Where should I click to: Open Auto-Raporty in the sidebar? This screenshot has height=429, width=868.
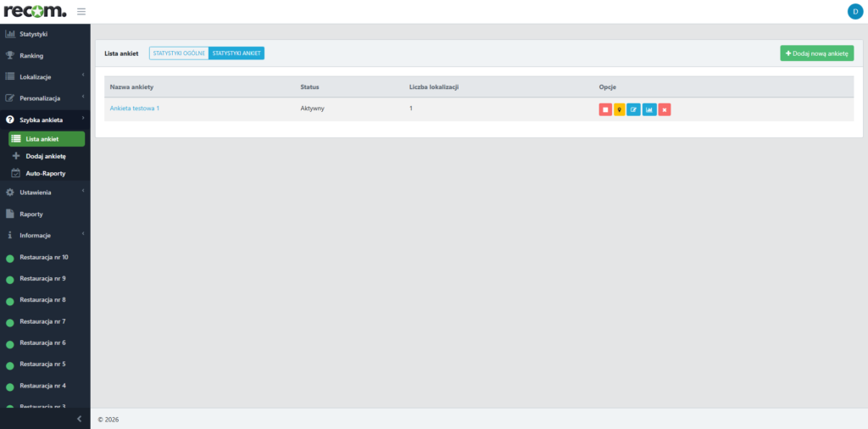click(45, 173)
